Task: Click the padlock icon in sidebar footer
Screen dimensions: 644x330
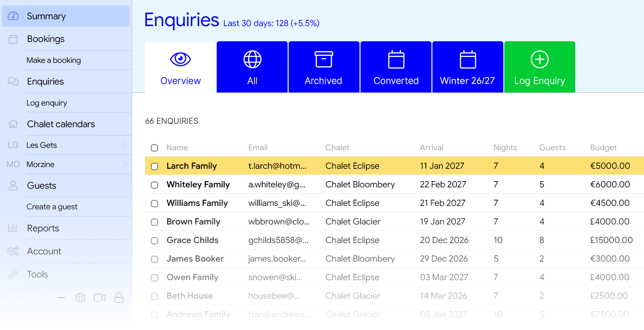Action: point(119,298)
